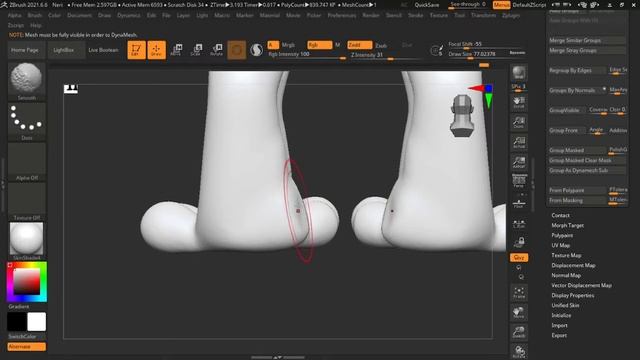This screenshot has height=360, width=640.
Task: Adjust the Z Intensity slider
Action: pos(386,56)
